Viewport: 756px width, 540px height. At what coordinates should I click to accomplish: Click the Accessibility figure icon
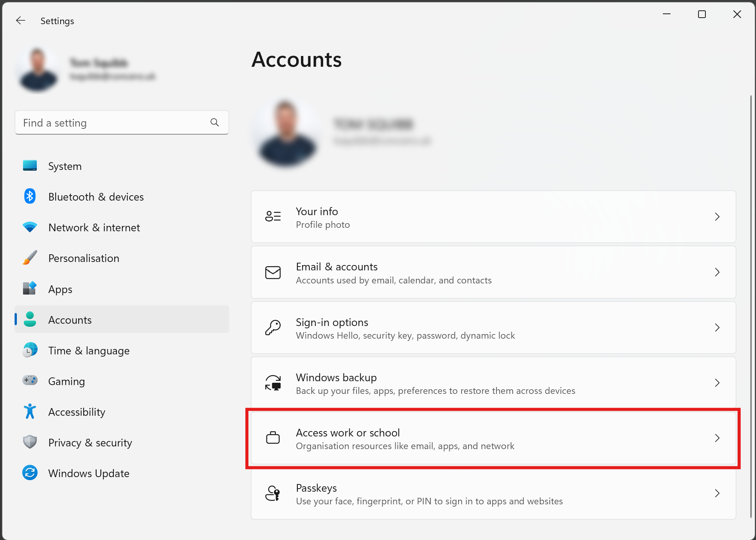(30, 412)
